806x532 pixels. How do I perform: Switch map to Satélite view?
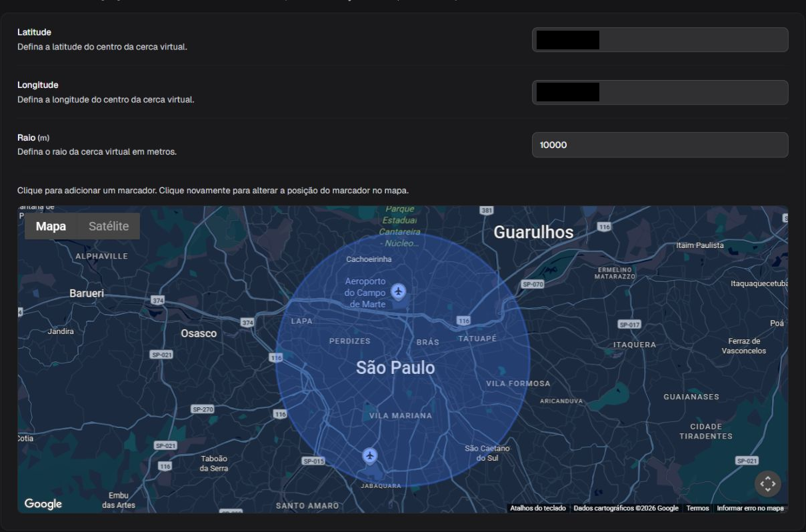click(x=109, y=226)
